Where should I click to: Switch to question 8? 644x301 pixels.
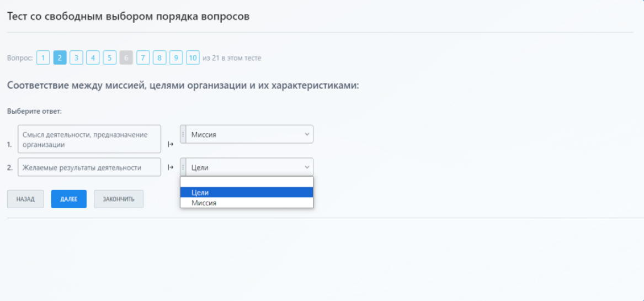click(159, 57)
